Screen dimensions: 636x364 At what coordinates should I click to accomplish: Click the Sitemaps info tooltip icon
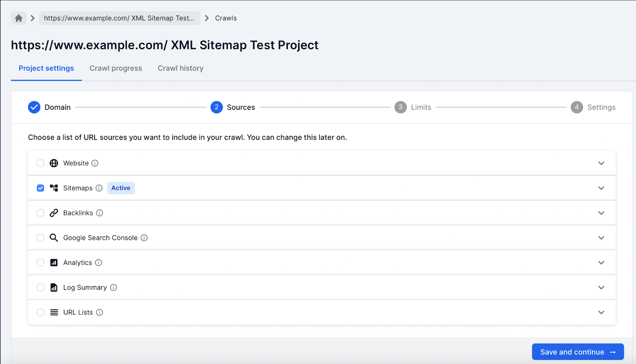click(x=99, y=188)
